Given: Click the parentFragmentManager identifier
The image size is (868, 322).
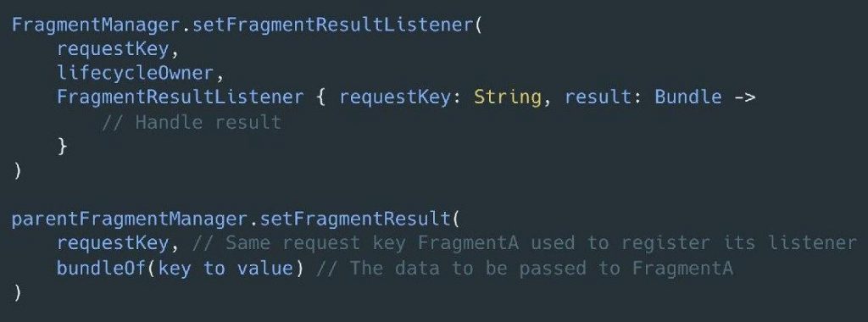Looking at the screenshot, I should (129, 219).
